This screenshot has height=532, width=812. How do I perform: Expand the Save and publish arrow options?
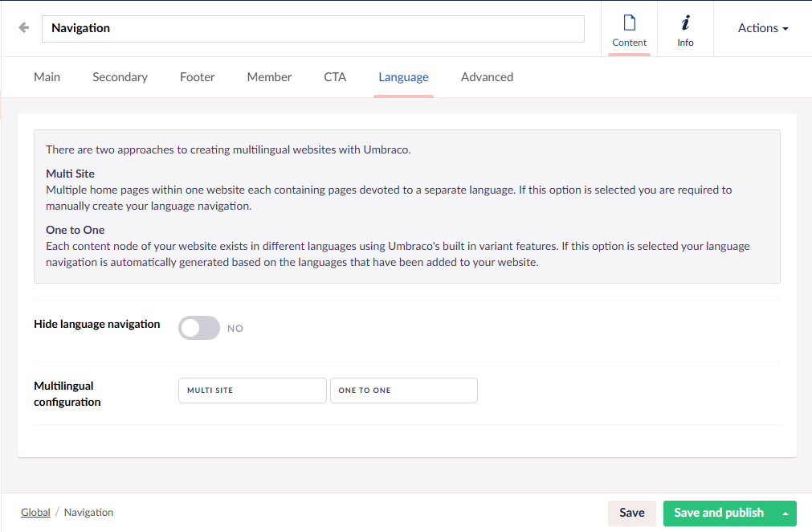click(x=785, y=513)
